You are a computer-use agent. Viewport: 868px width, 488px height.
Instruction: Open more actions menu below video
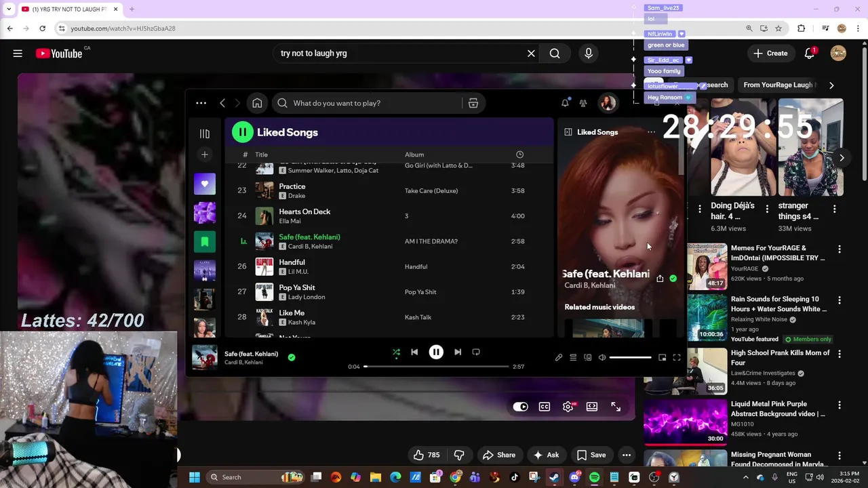point(627,455)
